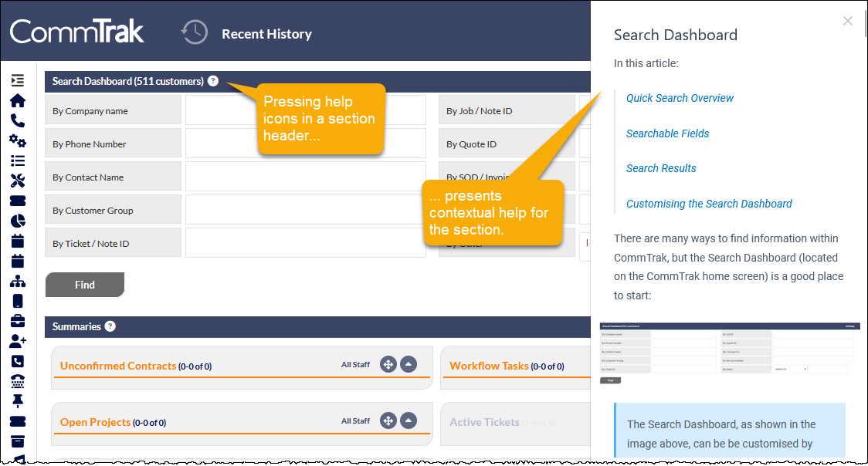Viewport: 868px width, 466px height.
Task: Click the By Quote ID label
Action: [472, 144]
